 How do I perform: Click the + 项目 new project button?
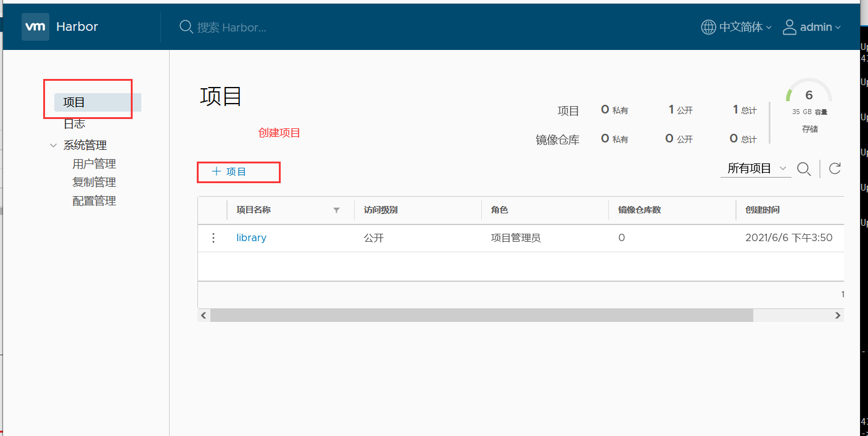229,171
